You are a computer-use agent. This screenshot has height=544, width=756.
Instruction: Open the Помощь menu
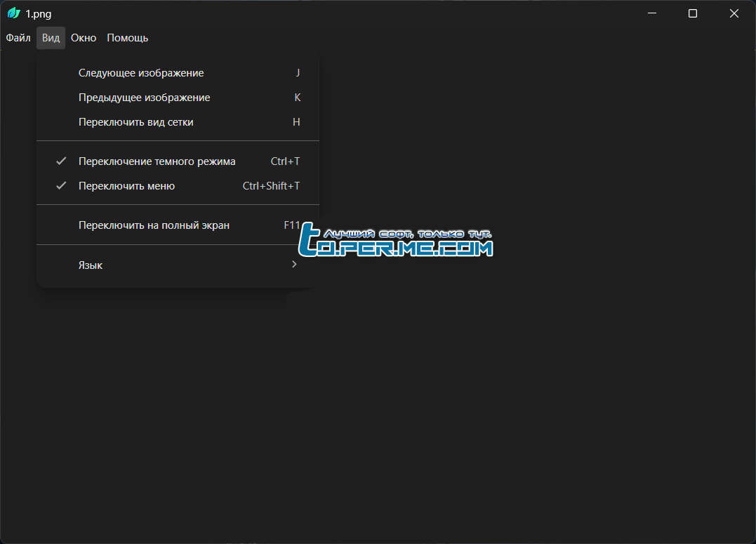coord(127,38)
